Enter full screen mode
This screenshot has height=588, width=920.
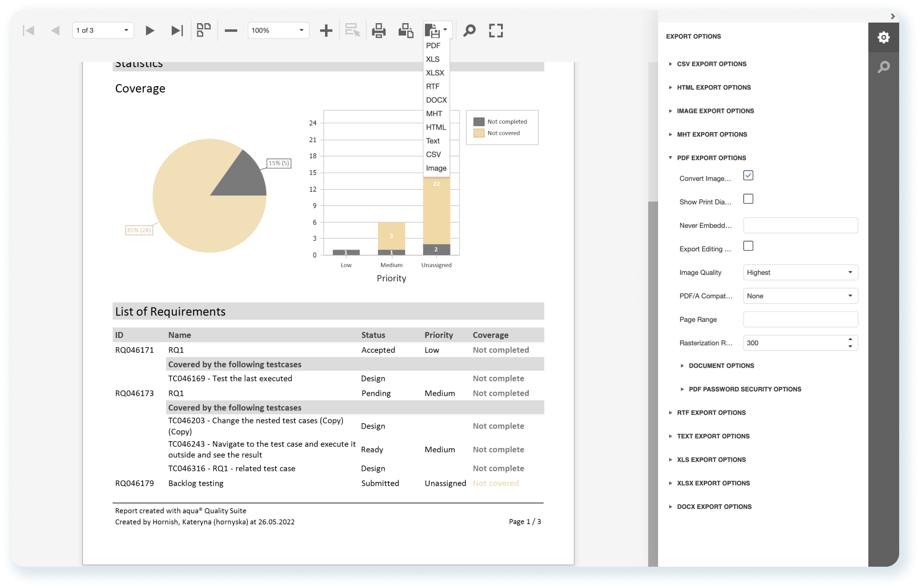(x=496, y=31)
